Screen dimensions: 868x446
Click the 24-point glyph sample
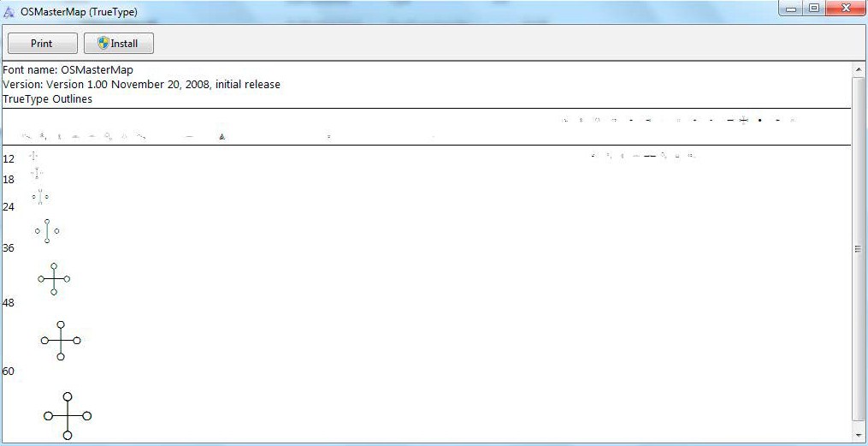pyautogui.click(x=40, y=197)
